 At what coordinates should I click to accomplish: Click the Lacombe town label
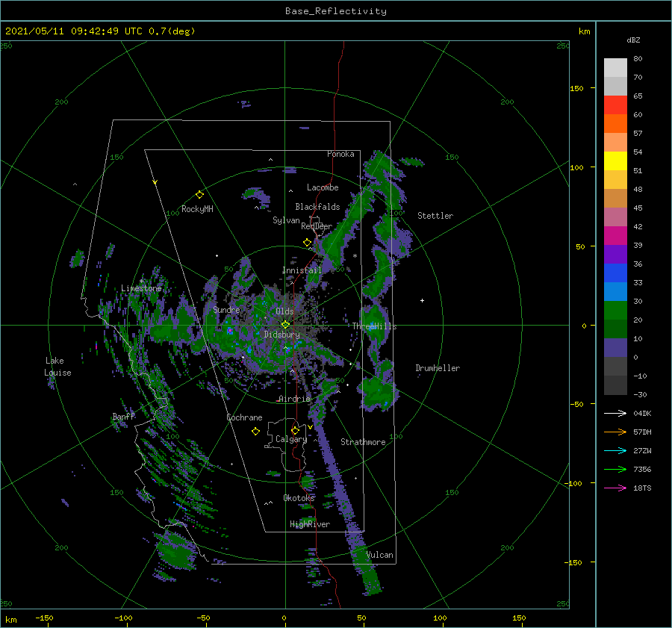[323, 187]
